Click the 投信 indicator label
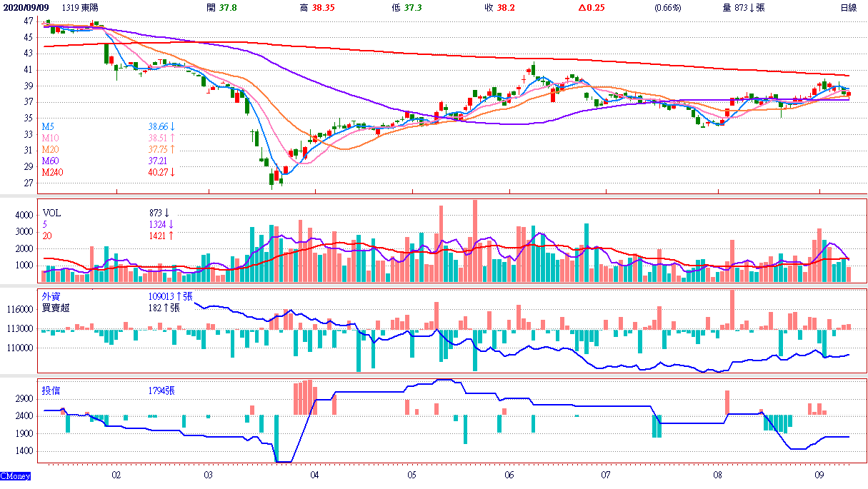Screen dimensions: 868x489 (51, 390)
